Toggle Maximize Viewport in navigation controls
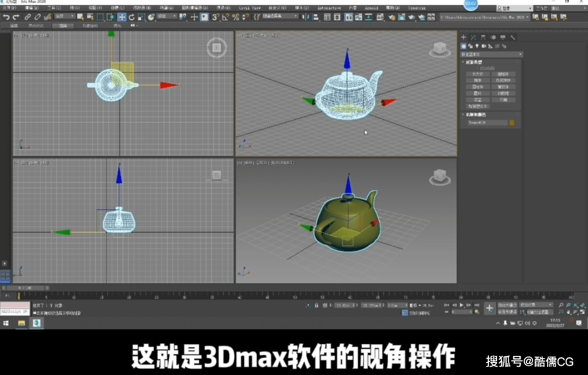Image resolution: width=588 pixels, height=375 pixels. pos(583,312)
